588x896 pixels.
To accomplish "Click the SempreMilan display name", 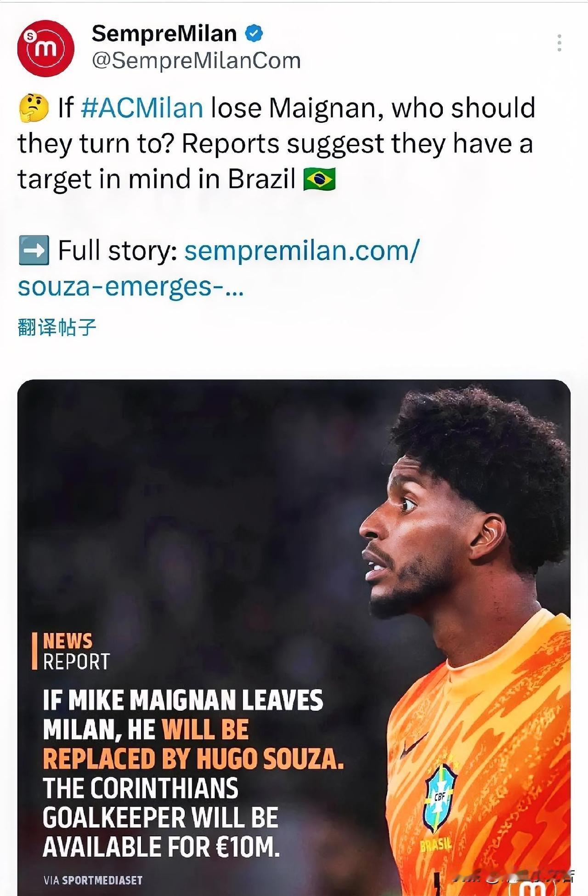I will coord(164,34).
